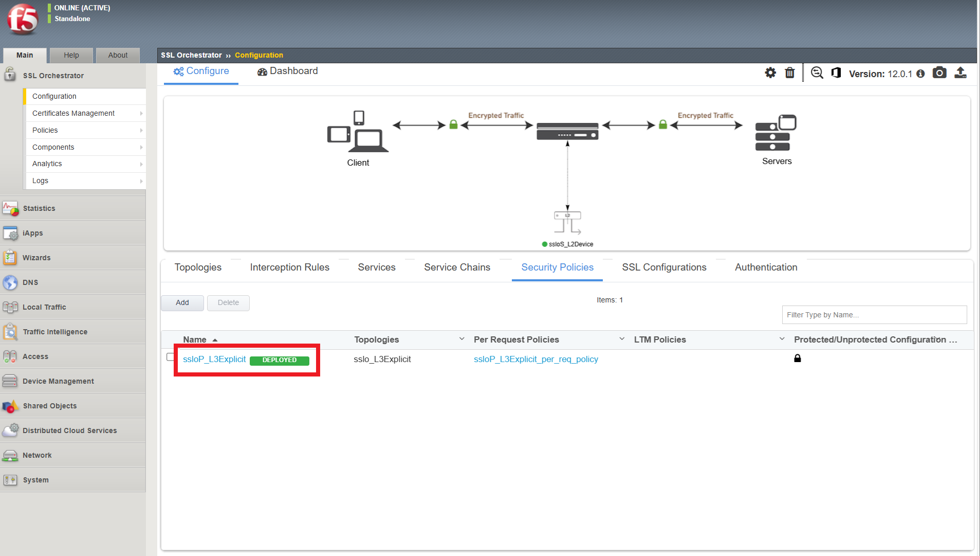Switch to the Interception Rules tab
The width and height of the screenshot is (980, 556).
[x=290, y=267]
